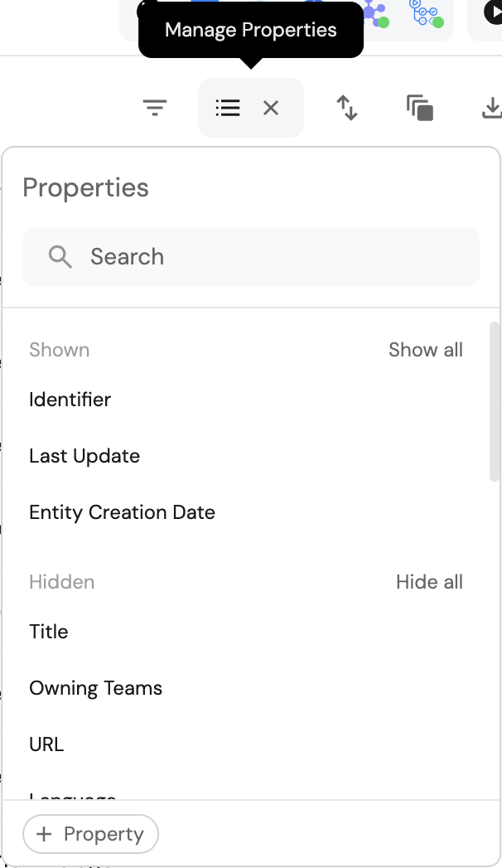
Task: Click Show all properties link
Action: pyautogui.click(x=425, y=350)
